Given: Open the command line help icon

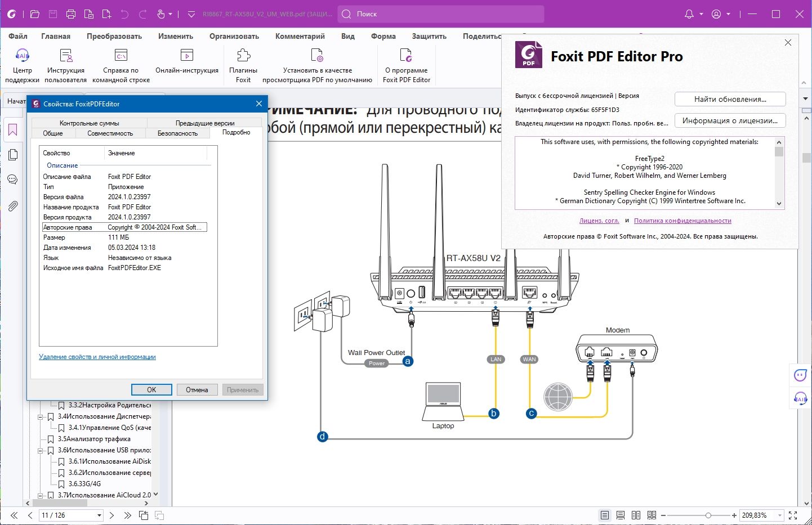Looking at the screenshot, I should (121, 55).
